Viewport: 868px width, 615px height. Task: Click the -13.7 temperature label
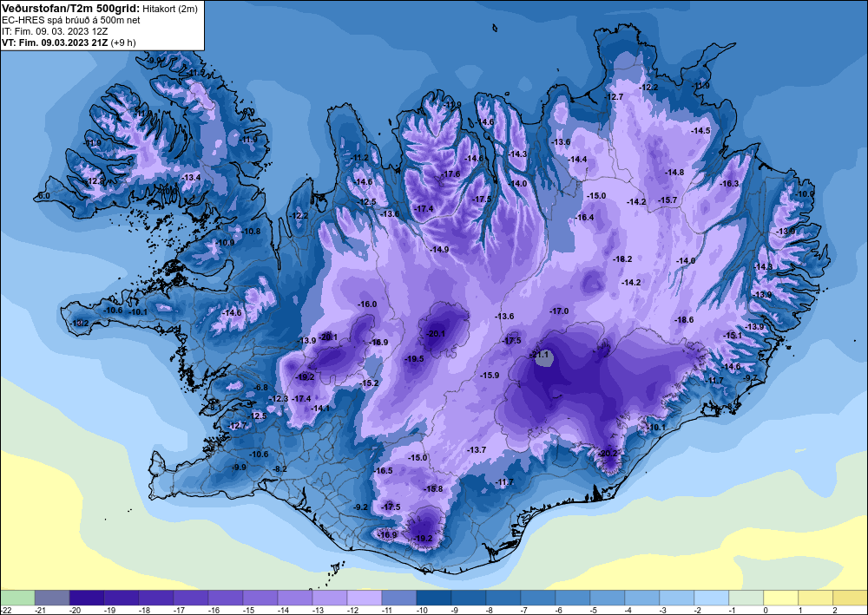pyautogui.click(x=477, y=449)
